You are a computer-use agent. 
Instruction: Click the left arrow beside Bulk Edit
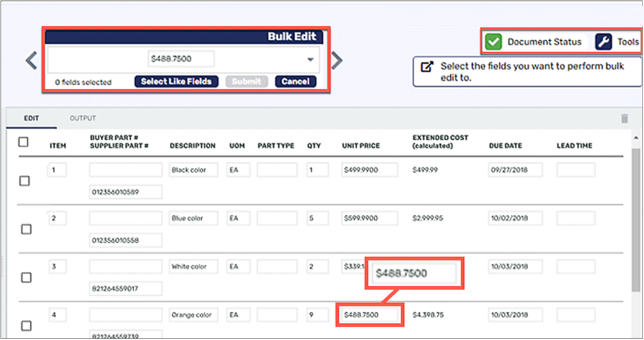pos(31,60)
